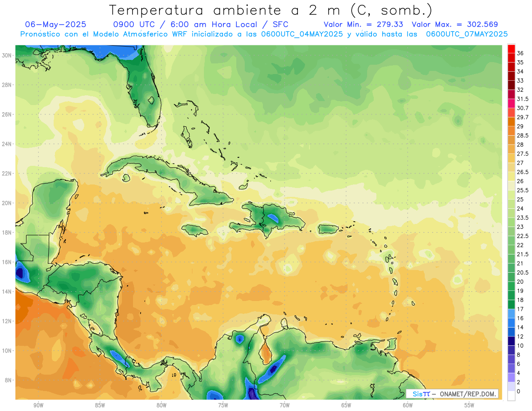Click the valid-until time '0600UTC_07MAY2025'
The width and height of the screenshot is (532, 411).
(467, 34)
